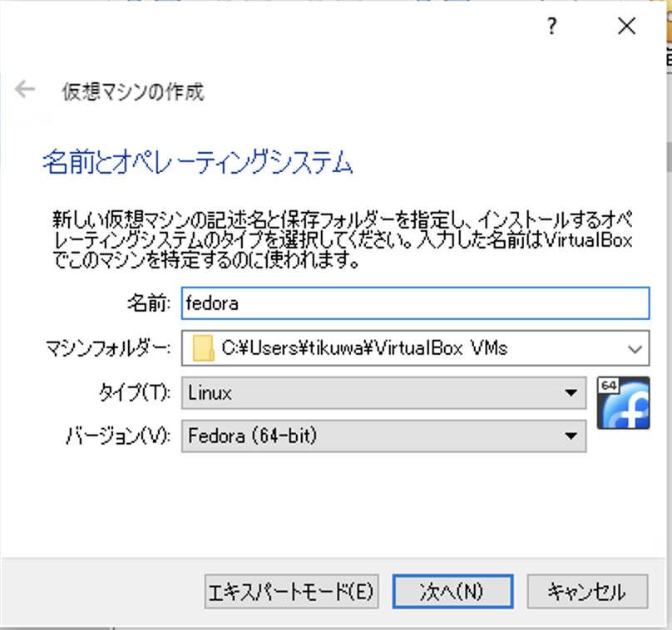Screen dimensions: 672x630
Task: Click the バージョン dropdown arrow
Action: click(x=571, y=436)
